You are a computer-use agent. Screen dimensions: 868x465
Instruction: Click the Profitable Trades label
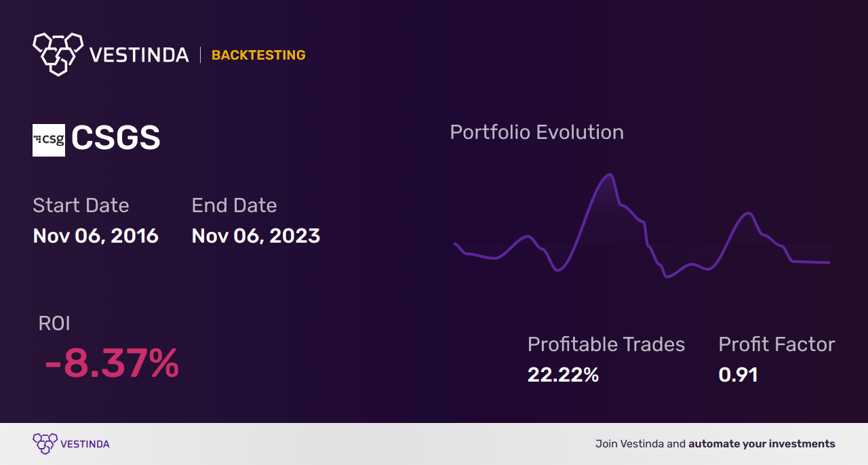(x=606, y=344)
